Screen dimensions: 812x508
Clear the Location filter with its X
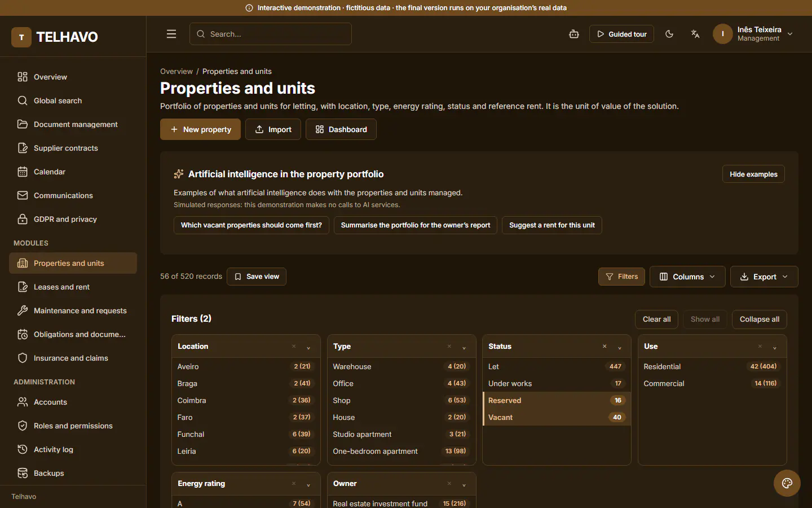click(x=294, y=347)
